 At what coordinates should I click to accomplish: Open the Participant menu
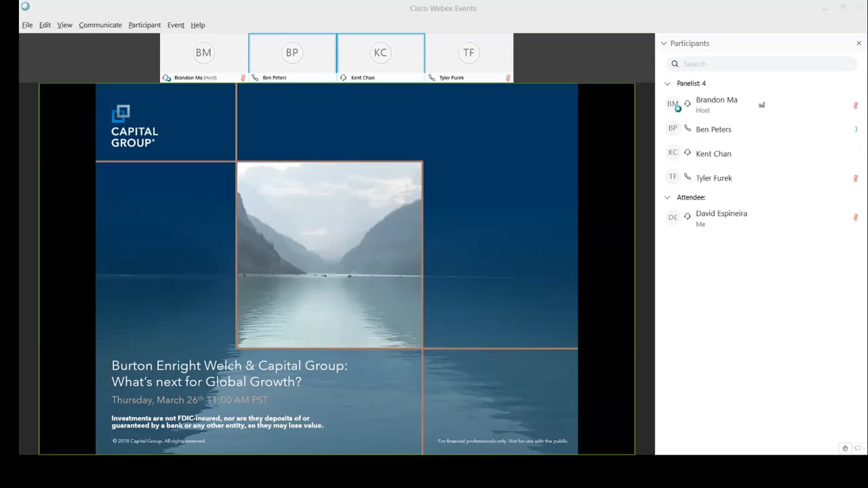click(x=144, y=25)
